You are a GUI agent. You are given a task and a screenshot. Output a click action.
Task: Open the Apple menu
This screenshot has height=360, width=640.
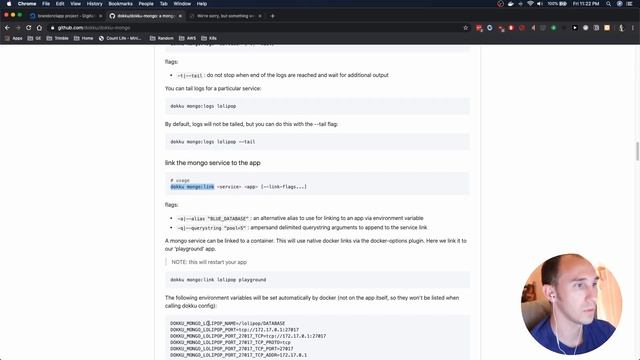(x=9, y=4)
